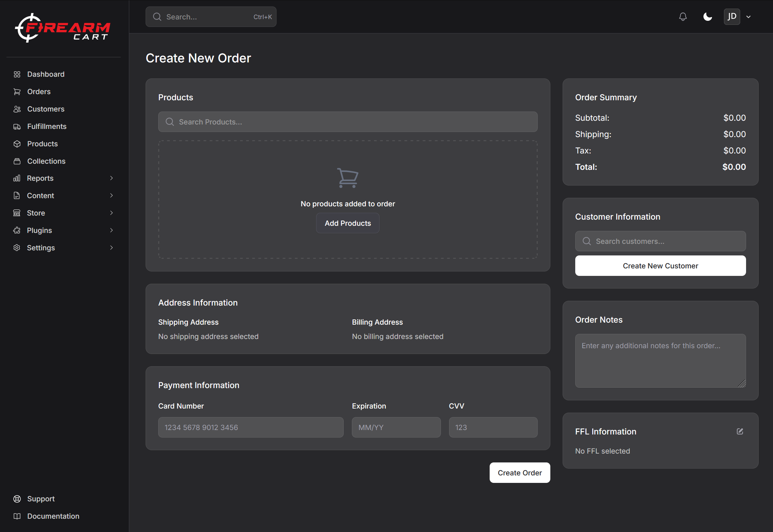Screen dimensions: 773x532
Task: Click the Shipping $0.00 value
Action: click(734, 134)
